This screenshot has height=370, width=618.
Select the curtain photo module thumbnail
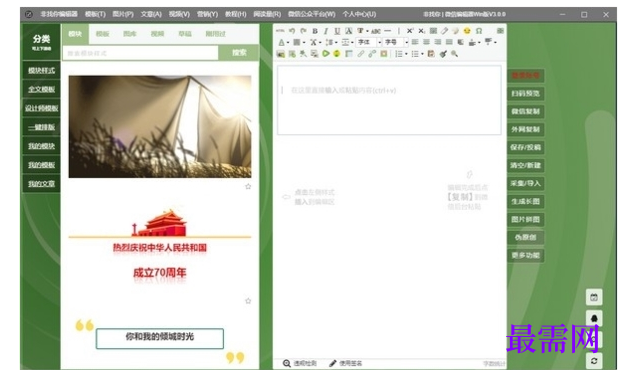(160, 126)
